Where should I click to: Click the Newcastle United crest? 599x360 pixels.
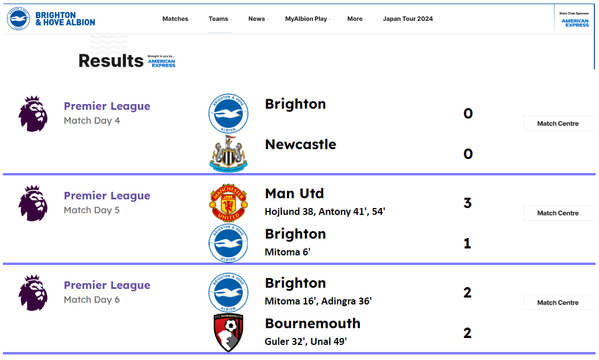pos(228,154)
